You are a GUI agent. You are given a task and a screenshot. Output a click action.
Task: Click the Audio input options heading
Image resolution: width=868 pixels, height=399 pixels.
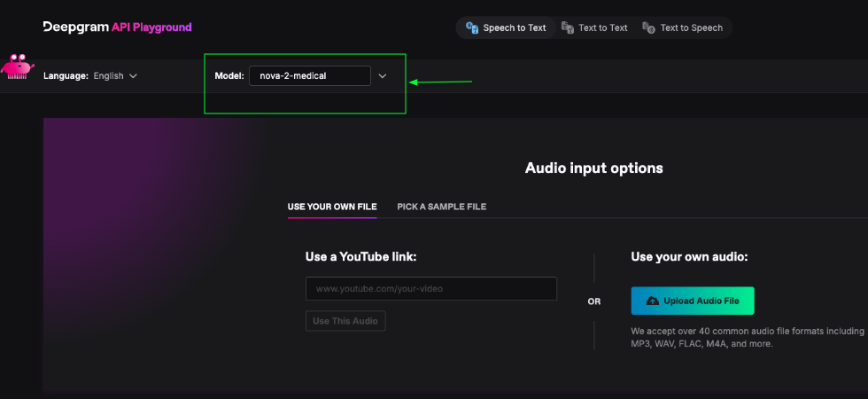coord(593,168)
